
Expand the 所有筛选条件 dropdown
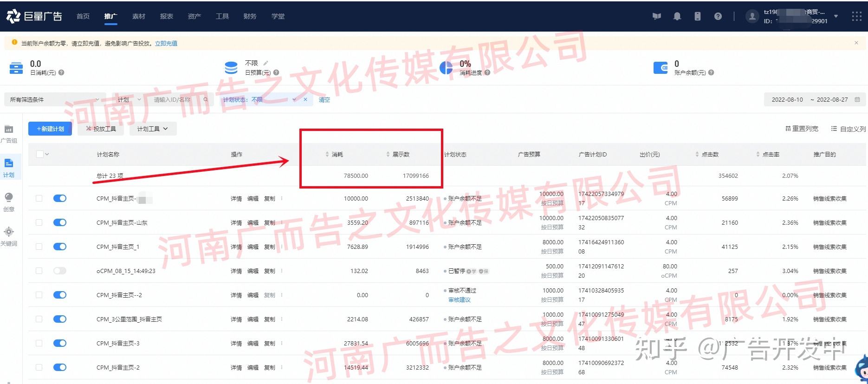pyautogui.click(x=54, y=99)
